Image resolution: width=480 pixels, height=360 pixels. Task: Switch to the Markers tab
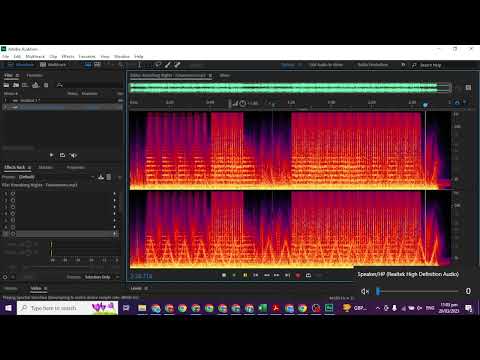pos(46,167)
